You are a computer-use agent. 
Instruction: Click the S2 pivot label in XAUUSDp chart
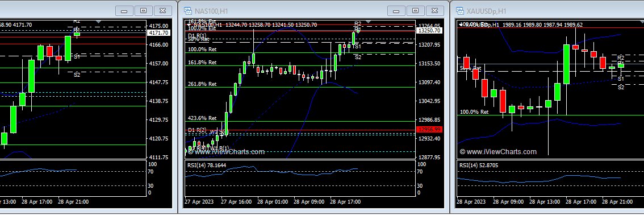coord(621,87)
